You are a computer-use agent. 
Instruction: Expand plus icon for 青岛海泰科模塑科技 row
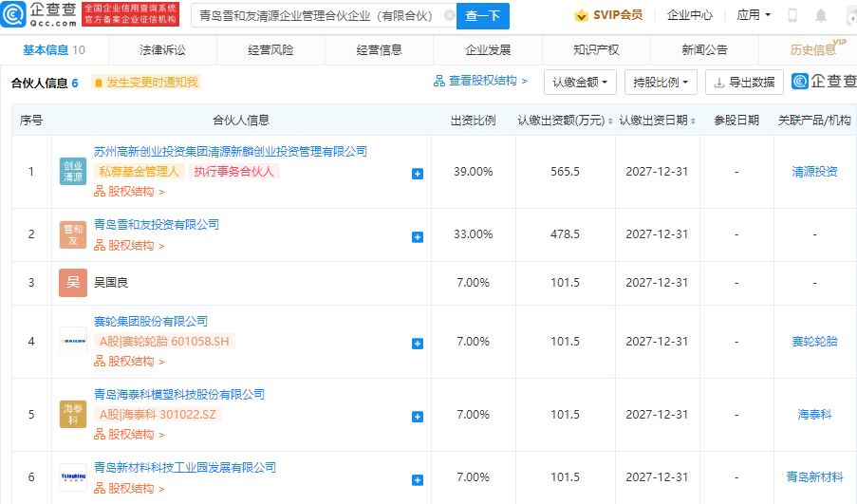pyautogui.click(x=418, y=417)
